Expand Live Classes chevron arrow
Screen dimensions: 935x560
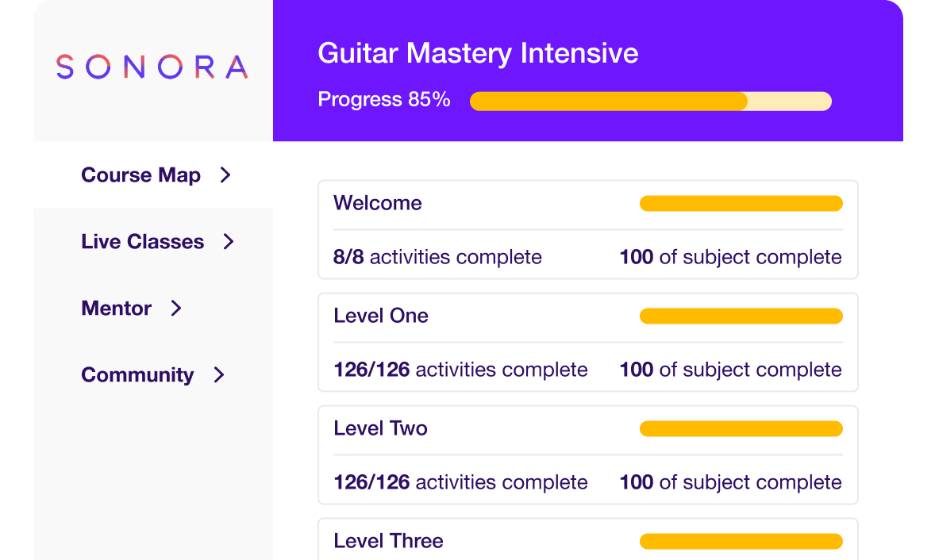(x=229, y=242)
